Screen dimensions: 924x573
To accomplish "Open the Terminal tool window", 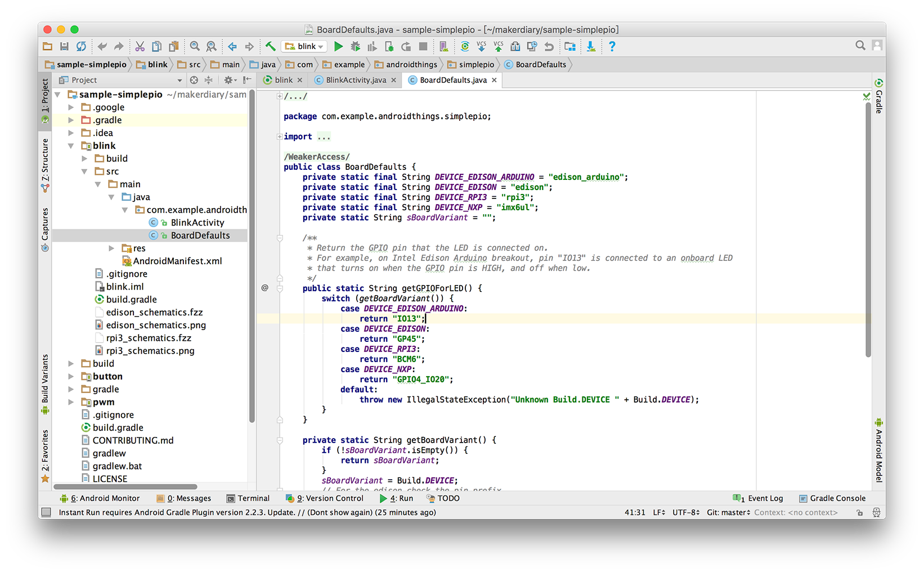I will click(248, 498).
